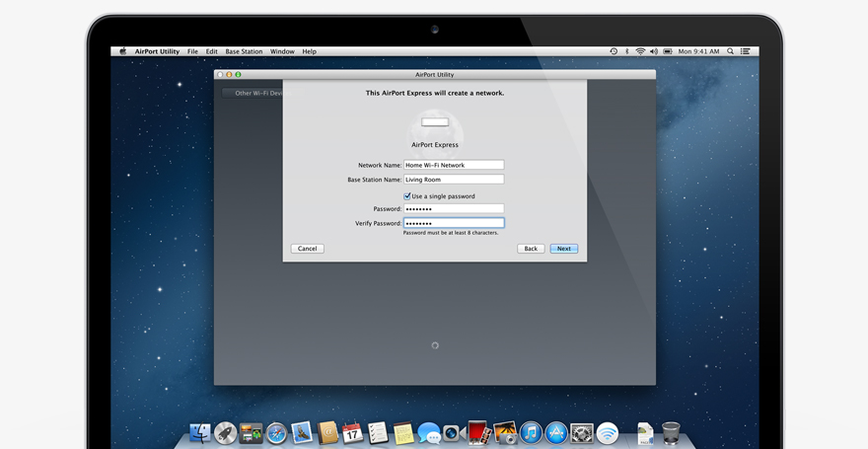This screenshot has height=449, width=868.
Task: Launch Safari compass icon in Dock
Action: tap(276, 433)
